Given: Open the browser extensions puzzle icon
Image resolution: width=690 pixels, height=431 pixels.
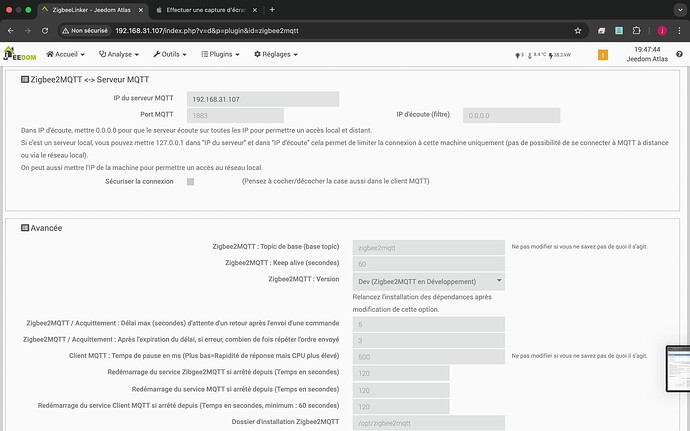Looking at the screenshot, I should (636, 30).
